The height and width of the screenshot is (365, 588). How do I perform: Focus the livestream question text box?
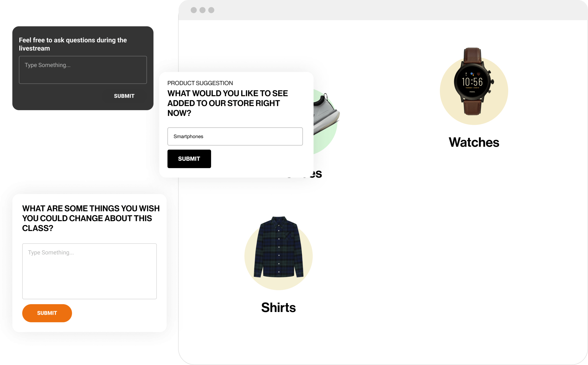pos(83,70)
